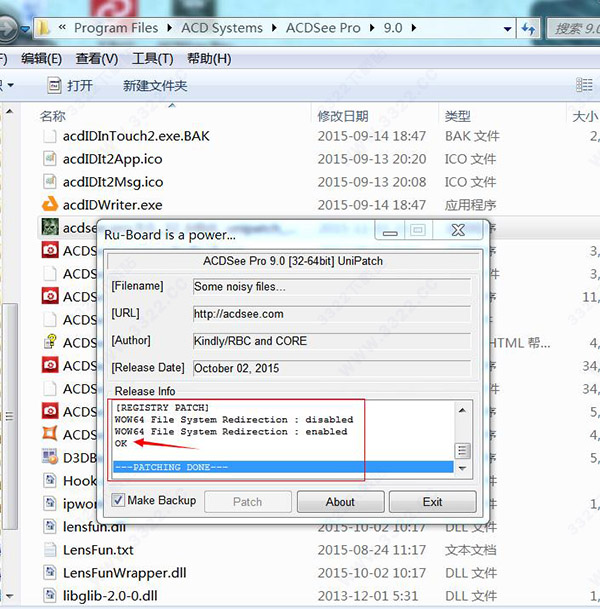This screenshot has width=600, height=609.
Task: Click the Release Info scrollbar thumb
Action: click(462, 451)
